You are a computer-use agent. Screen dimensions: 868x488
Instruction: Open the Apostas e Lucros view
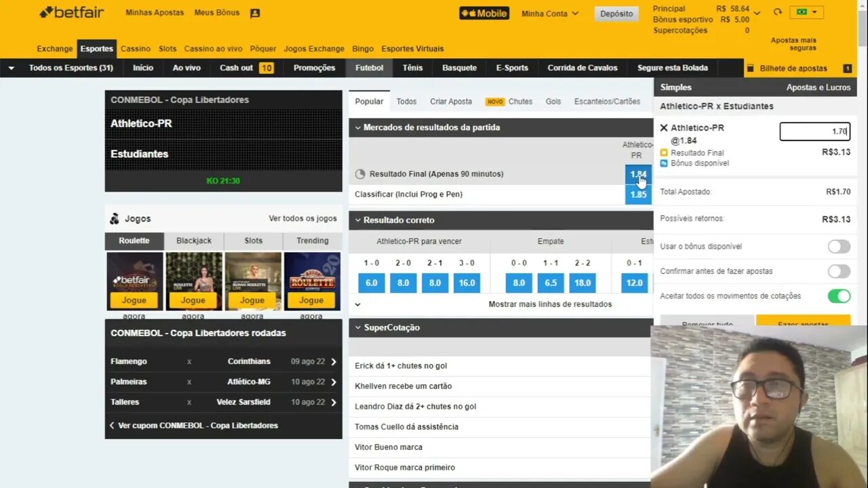click(x=818, y=87)
